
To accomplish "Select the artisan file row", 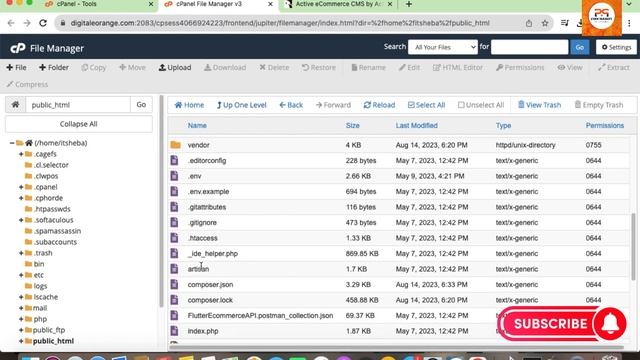I will click(398, 269).
